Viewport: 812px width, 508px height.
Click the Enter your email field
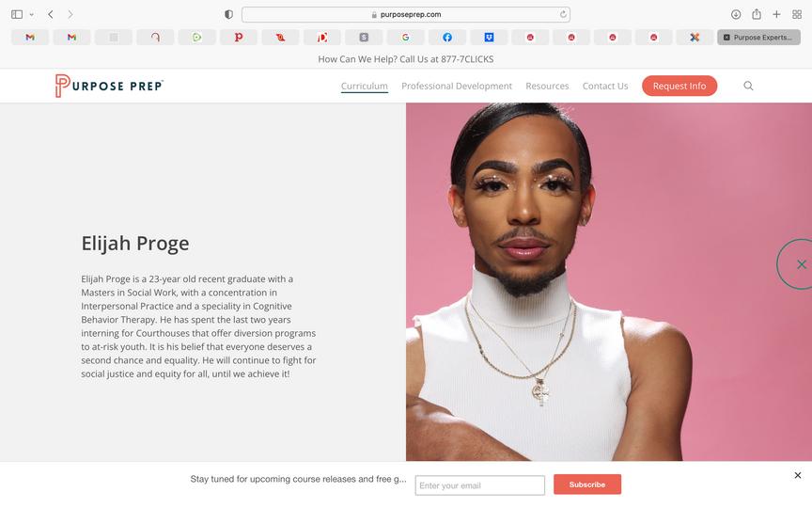[x=479, y=485]
